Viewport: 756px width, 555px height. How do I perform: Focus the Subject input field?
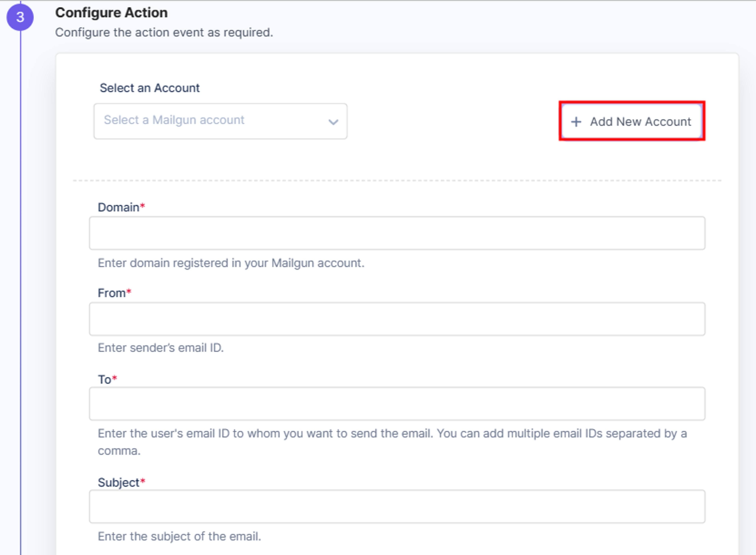pyautogui.click(x=397, y=507)
